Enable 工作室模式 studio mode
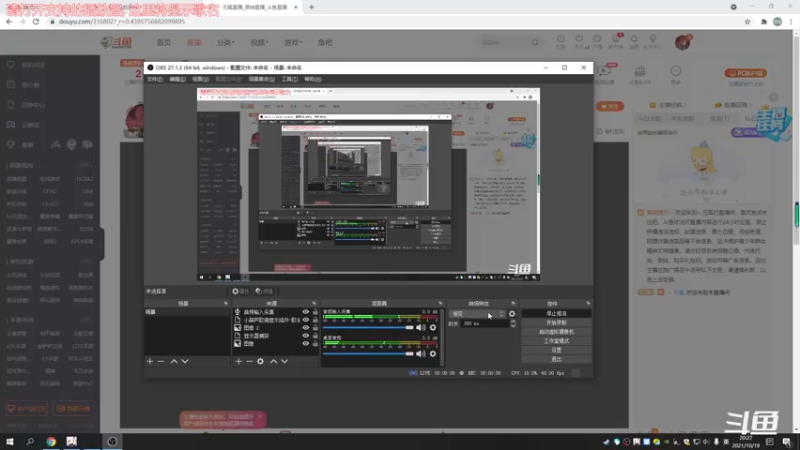 [x=556, y=341]
